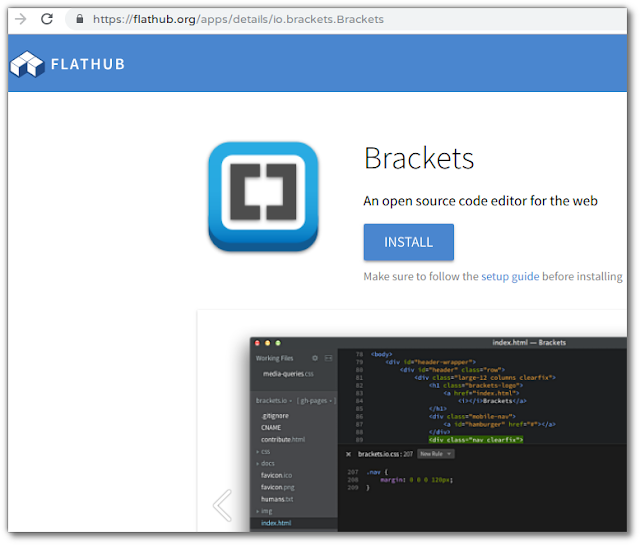Screen dimensions: 640x545
Task: Click the browser forward arrow
Action: coord(20,19)
